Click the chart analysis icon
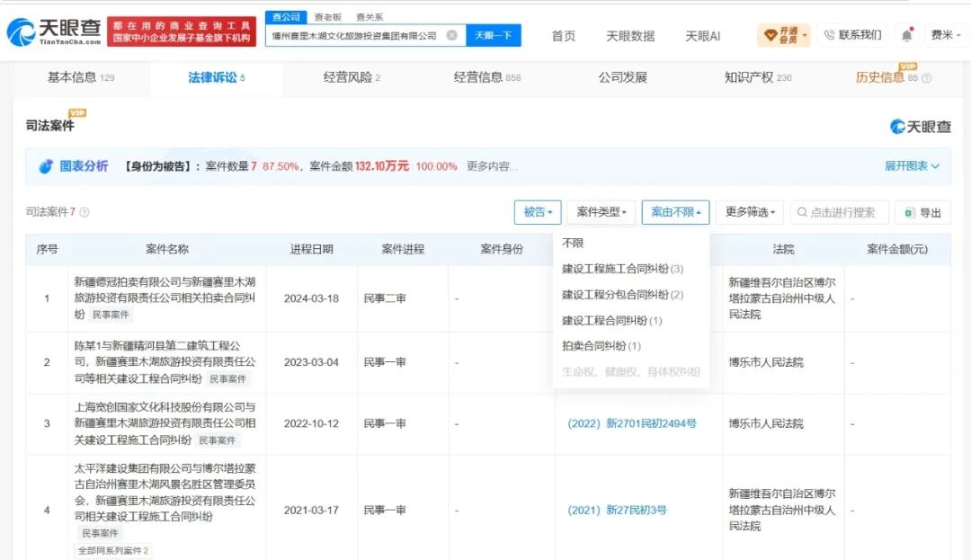Viewport: 971px width, 560px height. coord(46,166)
